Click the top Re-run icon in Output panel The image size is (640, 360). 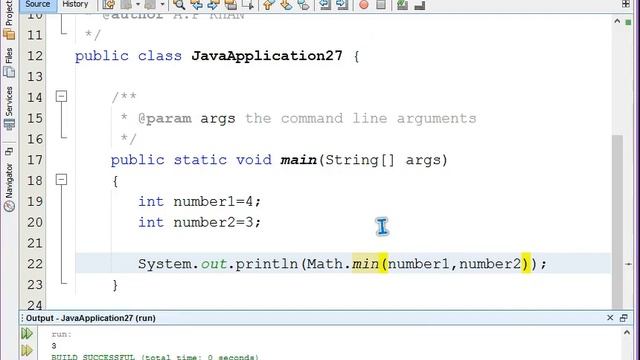point(27,333)
